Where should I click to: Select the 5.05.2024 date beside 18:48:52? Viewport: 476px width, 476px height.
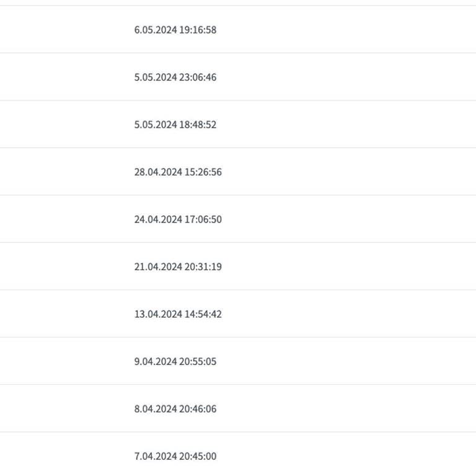(x=156, y=125)
